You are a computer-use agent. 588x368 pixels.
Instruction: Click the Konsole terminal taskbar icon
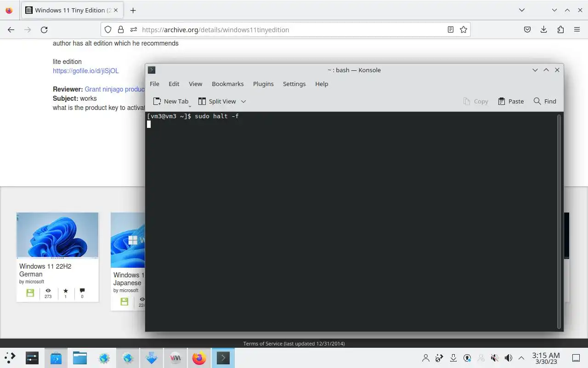223,358
